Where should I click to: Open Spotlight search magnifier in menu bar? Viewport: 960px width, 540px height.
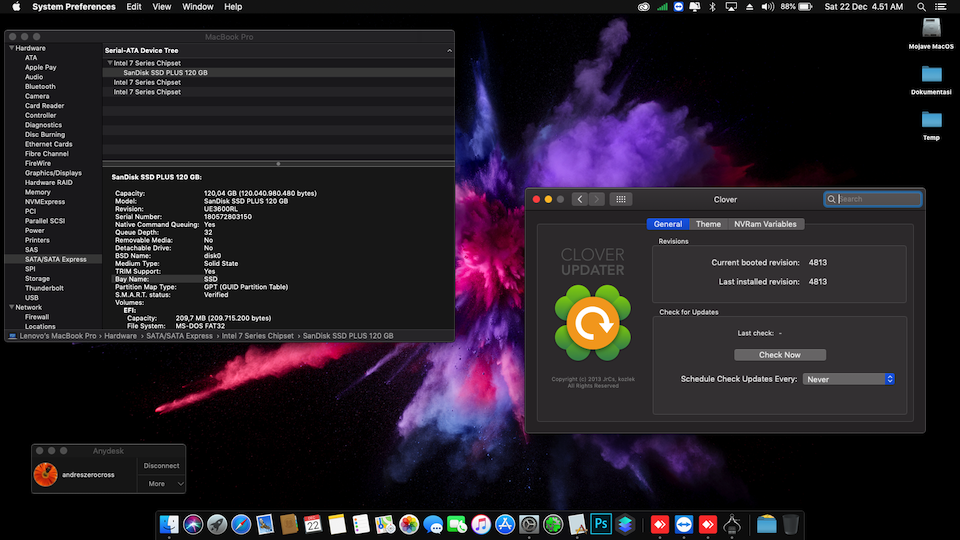coord(921,7)
